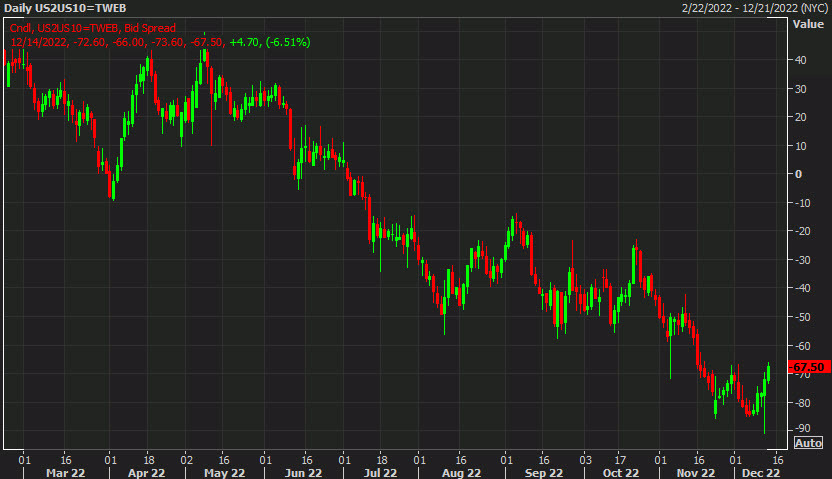832x479 pixels.
Task: Click the Value axis header
Action: click(x=807, y=24)
